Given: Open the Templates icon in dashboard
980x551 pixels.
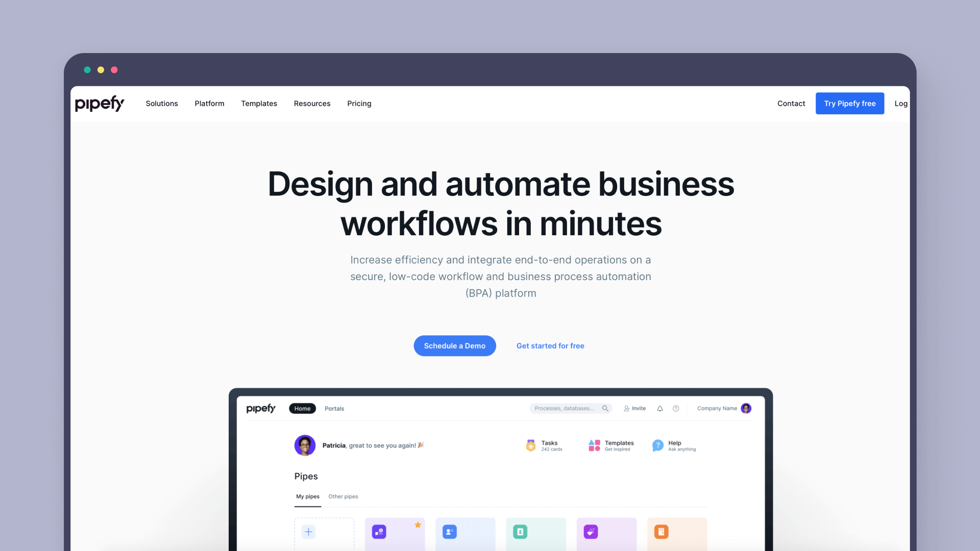Looking at the screenshot, I should coord(593,445).
